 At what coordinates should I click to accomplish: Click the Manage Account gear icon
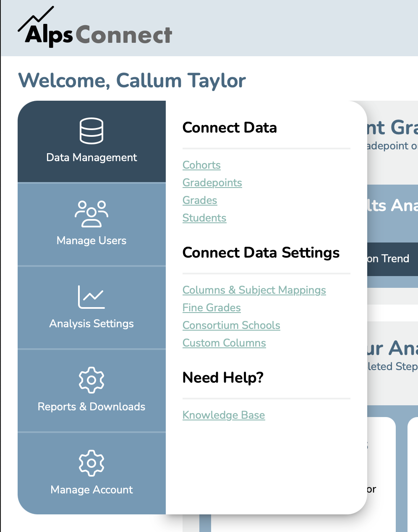(91, 463)
